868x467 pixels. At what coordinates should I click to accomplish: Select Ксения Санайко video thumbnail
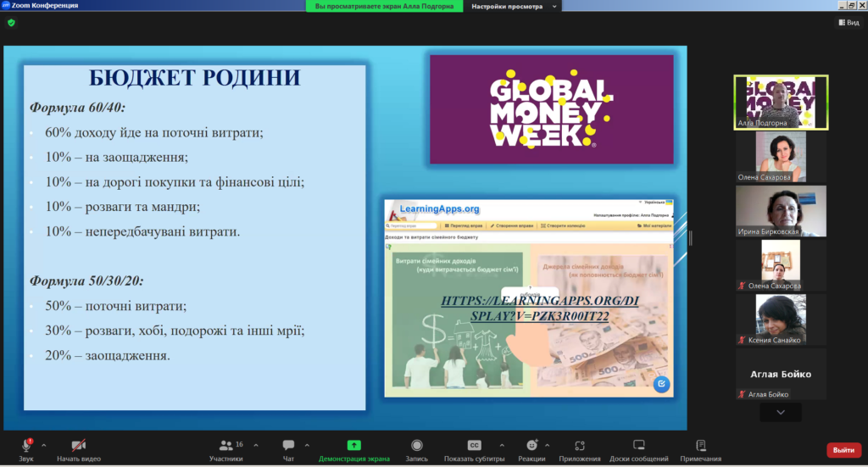(x=781, y=320)
